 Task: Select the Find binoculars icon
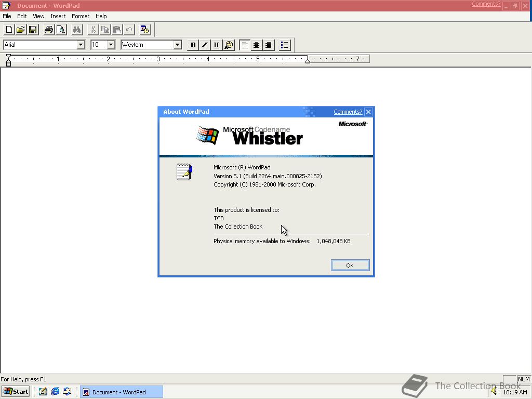click(x=77, y=30)
